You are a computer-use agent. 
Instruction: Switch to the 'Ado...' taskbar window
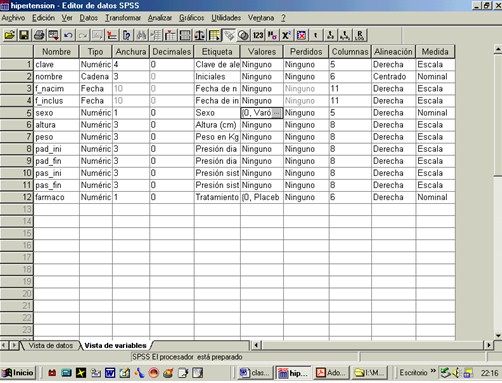click(x=331, y=373)
